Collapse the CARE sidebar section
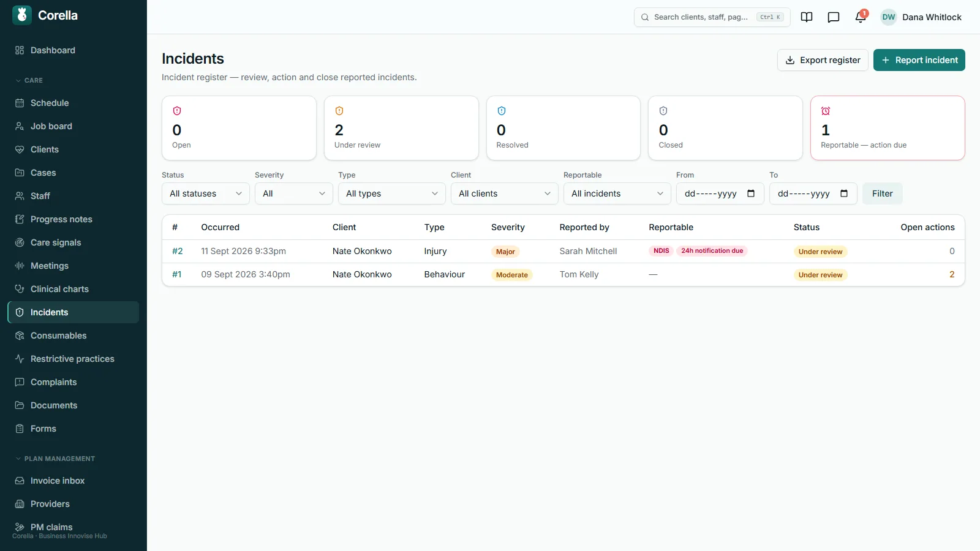 29,80
